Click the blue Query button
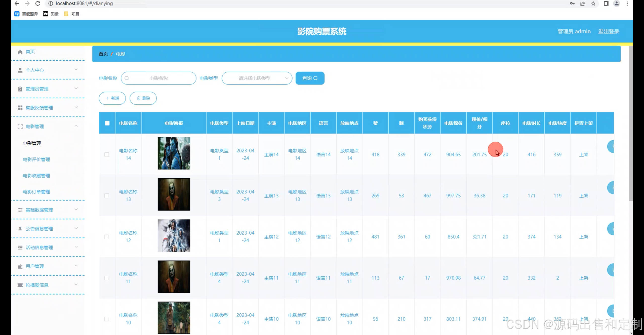The width and height of the screenshot is (644, 335). [x=310, y=78]
